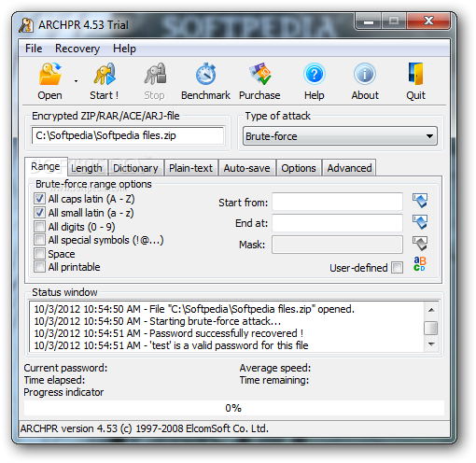Click icon beside End at field

420,222
